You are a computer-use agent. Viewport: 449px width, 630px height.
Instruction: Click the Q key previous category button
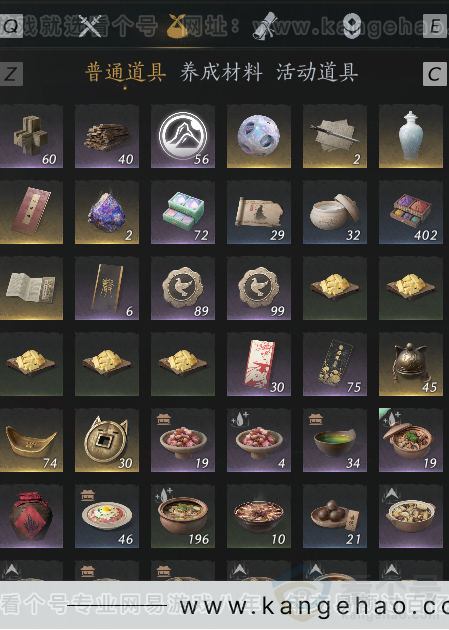point(11,26)
